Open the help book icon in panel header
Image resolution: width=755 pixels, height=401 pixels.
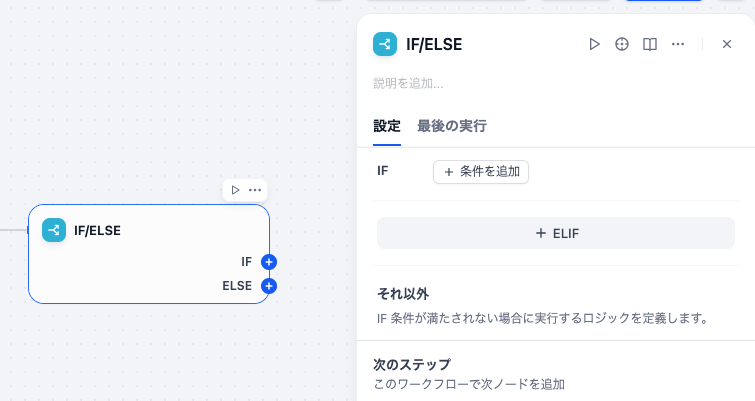[650, 44]
